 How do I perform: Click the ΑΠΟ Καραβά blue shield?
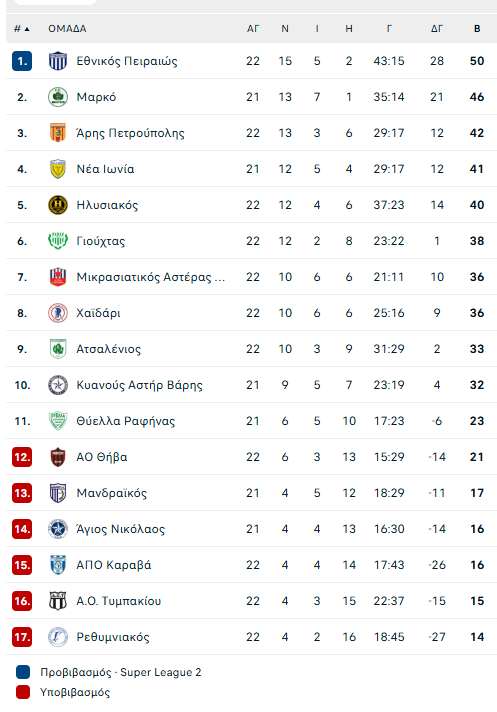(58, 565)
